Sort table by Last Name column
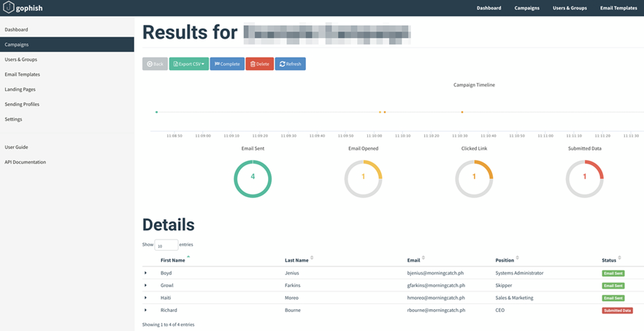This screenshot has width=644, height=331. pyautogui.click(x=296, y=260)
